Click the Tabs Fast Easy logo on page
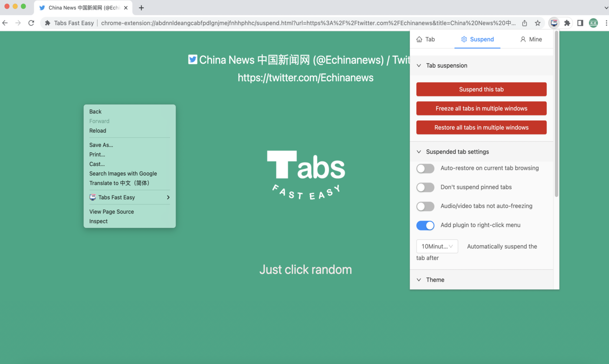 click(x=306, y=174)
